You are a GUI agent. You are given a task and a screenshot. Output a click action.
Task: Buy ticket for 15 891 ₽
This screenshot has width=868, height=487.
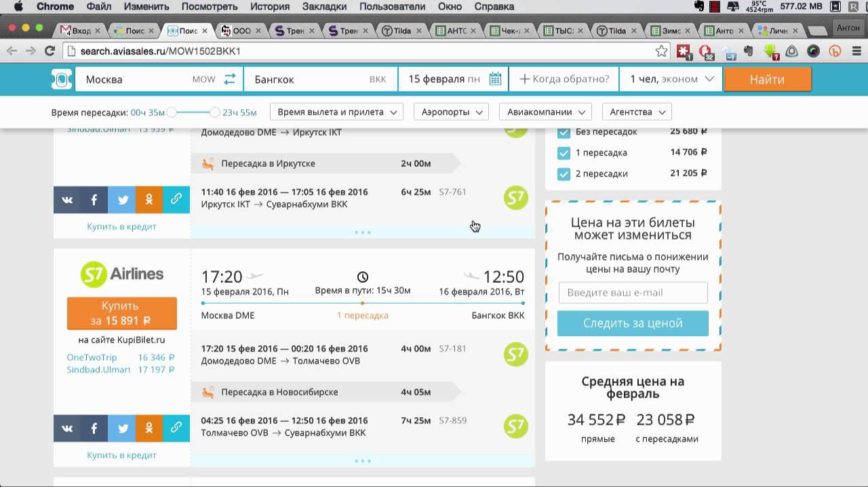[122, 313]
